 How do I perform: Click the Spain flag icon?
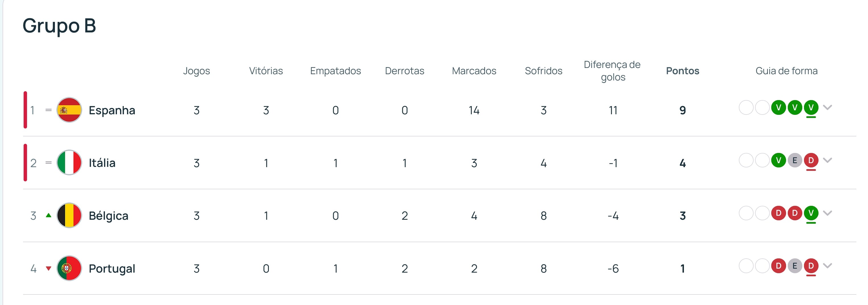(x=69, y=110)
